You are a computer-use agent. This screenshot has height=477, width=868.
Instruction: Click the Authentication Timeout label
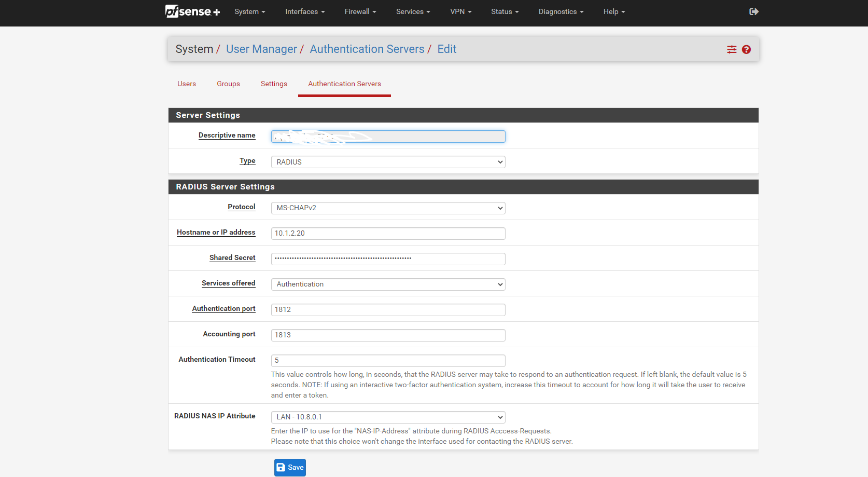pyautogui.click(x=217, y=359)
